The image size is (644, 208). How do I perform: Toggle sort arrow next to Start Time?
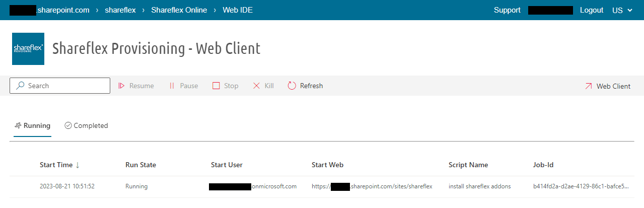click(x=78, y=165)
